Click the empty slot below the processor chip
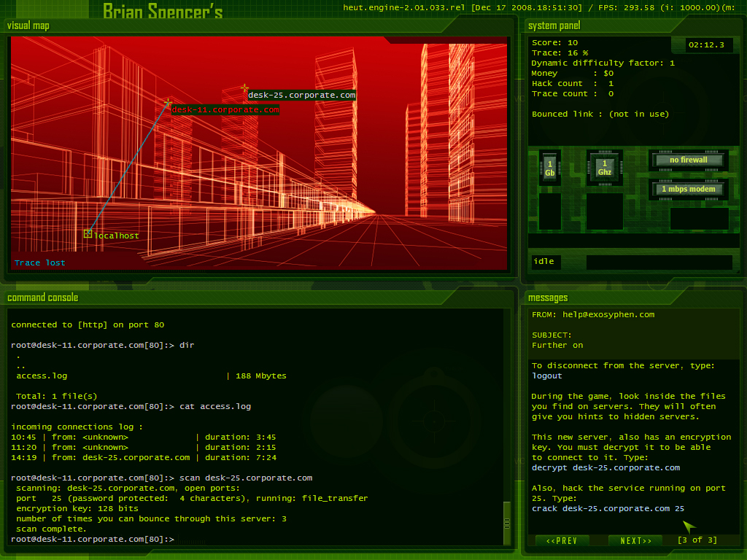Viewport: 747px width, 560px height. pyautogui.click(x=604, y=211)
